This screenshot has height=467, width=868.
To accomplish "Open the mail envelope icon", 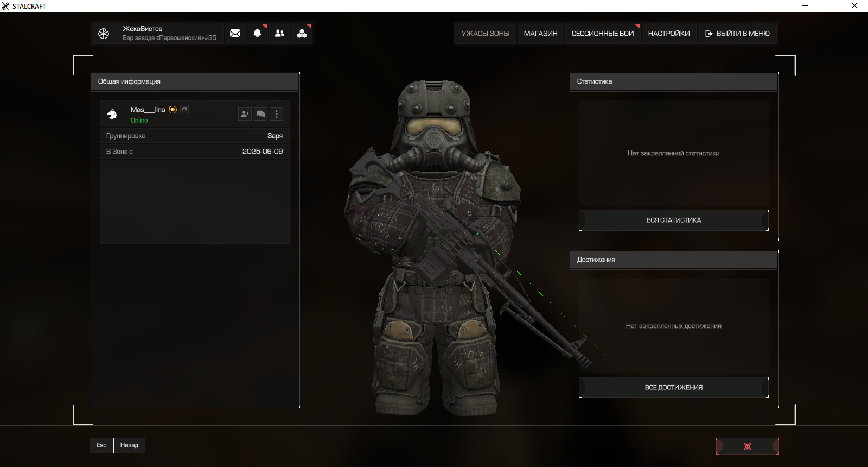I will 235,34.
